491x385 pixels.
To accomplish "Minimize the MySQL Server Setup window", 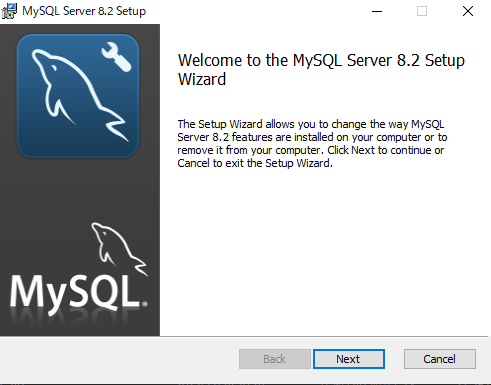I will [377, 11].
